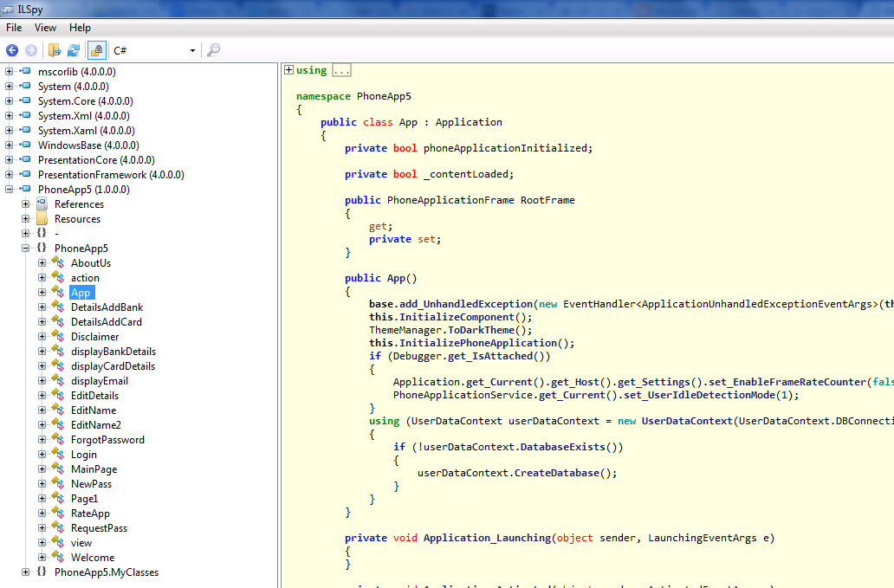Open an assembly with the folder icon

(55, 50)
